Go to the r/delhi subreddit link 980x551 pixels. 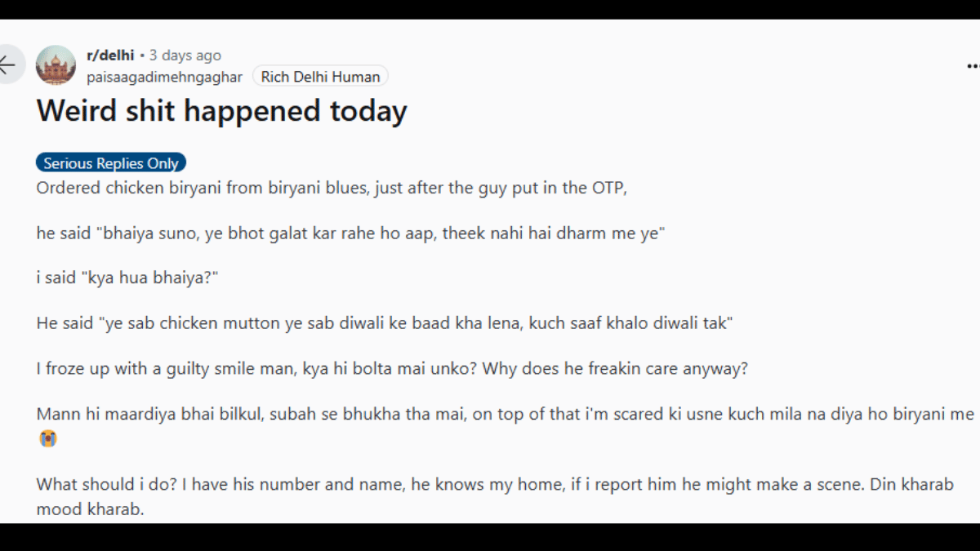pos(110,56)
